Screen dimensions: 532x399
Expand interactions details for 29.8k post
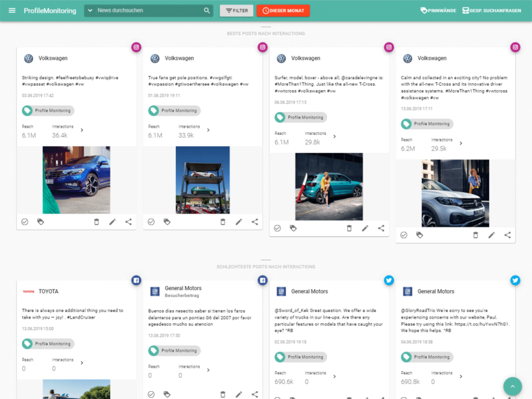(335, 136)
